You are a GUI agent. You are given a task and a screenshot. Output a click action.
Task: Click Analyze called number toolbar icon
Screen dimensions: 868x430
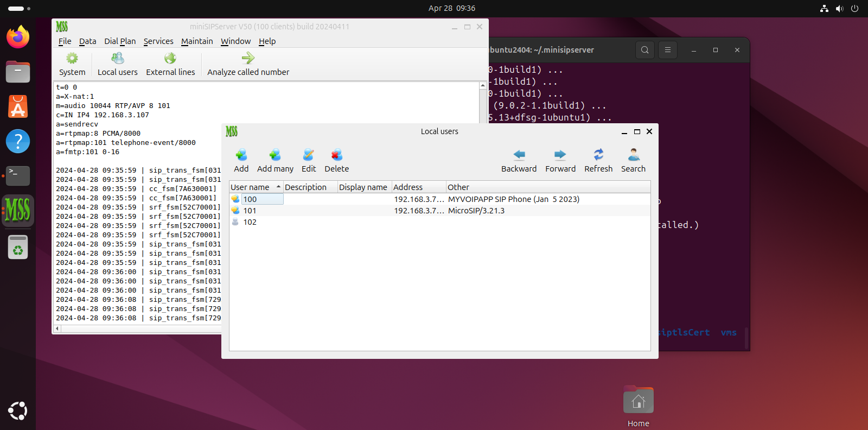pos(248,64)
